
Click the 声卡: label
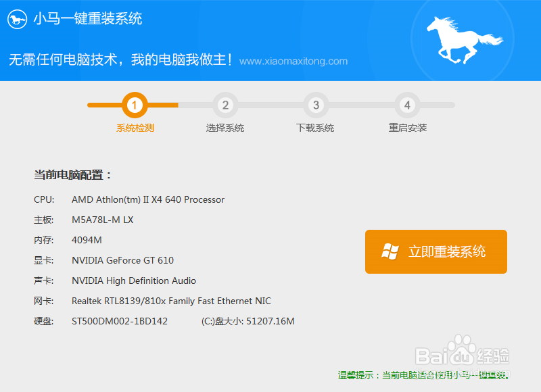click(43, 280)
